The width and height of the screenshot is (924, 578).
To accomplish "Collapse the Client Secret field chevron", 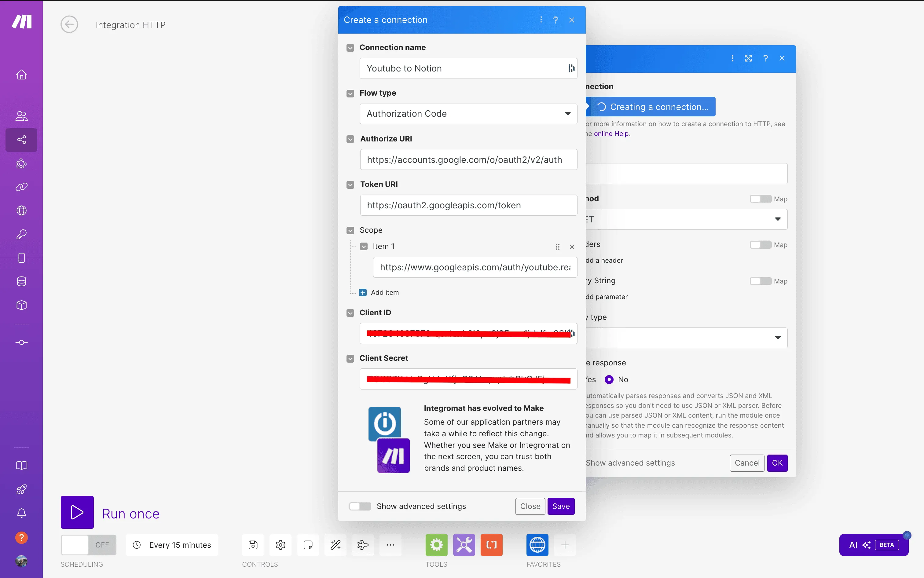I will pos(350,359).
